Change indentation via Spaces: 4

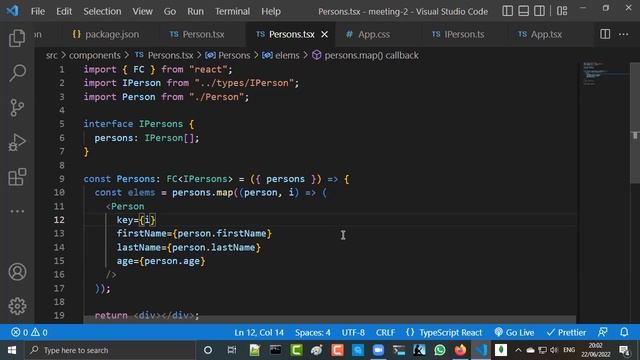click(x=313, y=332)
